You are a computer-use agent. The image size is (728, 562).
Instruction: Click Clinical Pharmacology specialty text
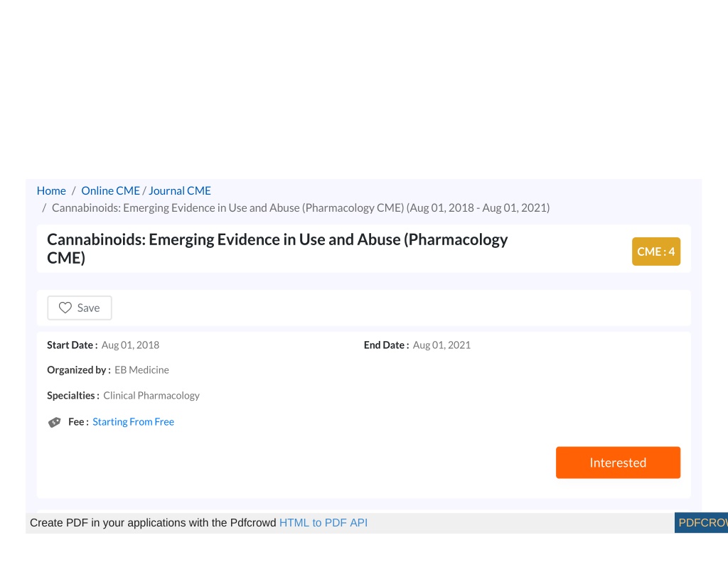coord(151,396)
